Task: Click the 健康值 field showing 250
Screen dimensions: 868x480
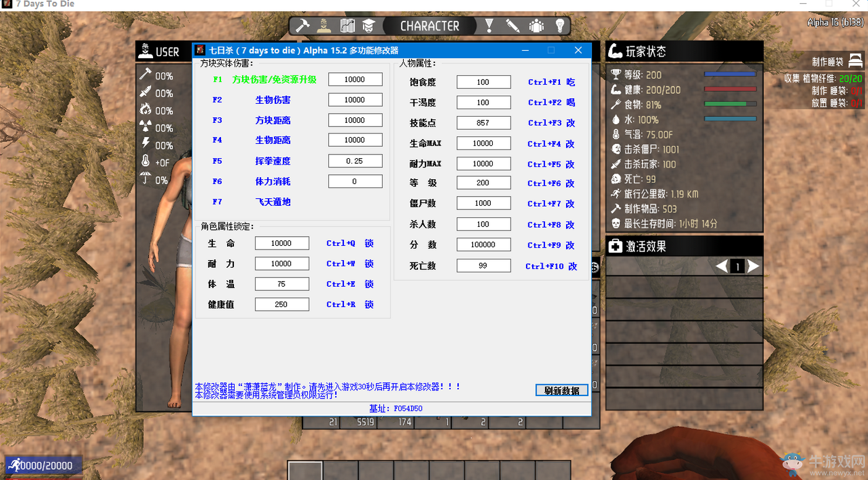Action: [282, 304]
